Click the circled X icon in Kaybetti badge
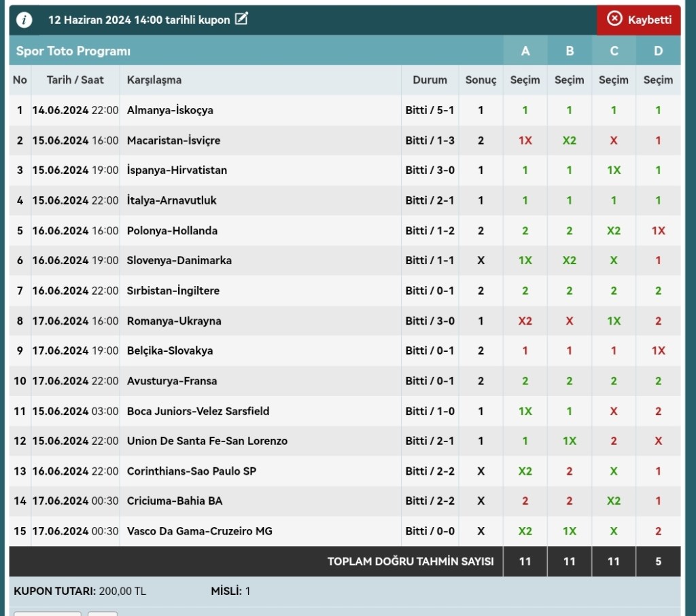Image resolution: width=696 pixels, height=616 pixels. tap(614, 19)
